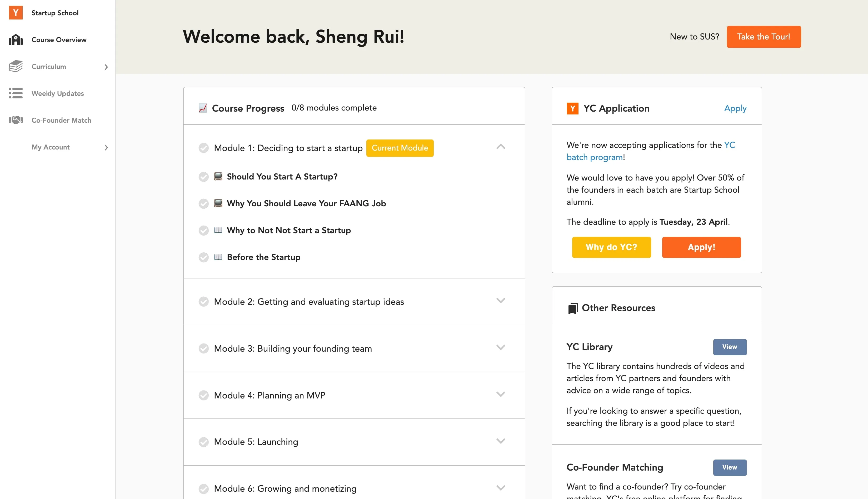Image resolution: width=868 pixels, height=499 pixels.
Task: Click the Apply link in YC Application
Action: tap(735, 108)
